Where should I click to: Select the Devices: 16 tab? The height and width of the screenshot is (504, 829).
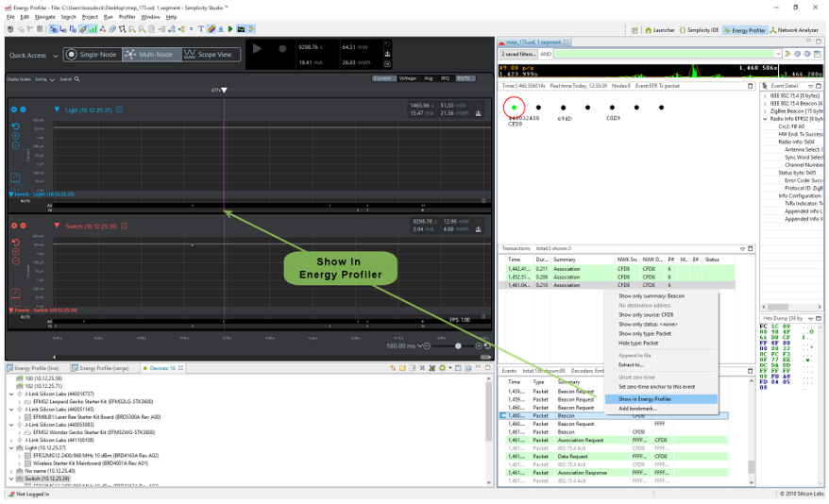coord(162,368)
